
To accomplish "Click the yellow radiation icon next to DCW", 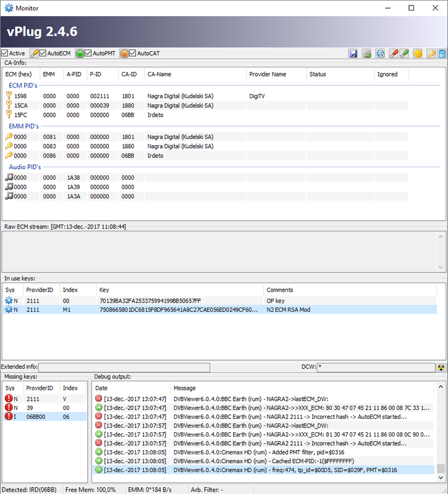I will tap(441, 367).
